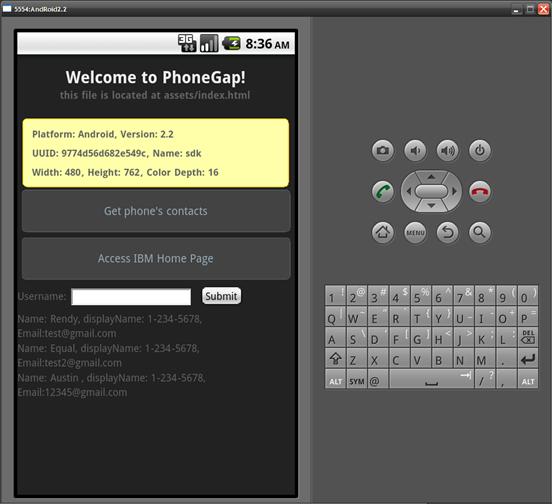This screenshot has height=504, width=552.
Task: Click the slash question mark key
Action: point(485,379)
